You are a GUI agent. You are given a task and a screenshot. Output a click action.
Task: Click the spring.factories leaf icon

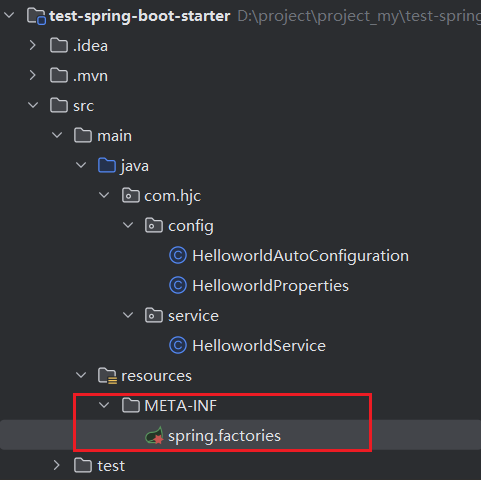click(x=154, y=435)
